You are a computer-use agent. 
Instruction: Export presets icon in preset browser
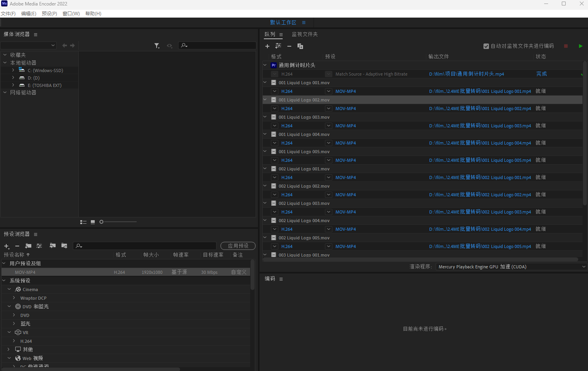[x=65, y=246]
